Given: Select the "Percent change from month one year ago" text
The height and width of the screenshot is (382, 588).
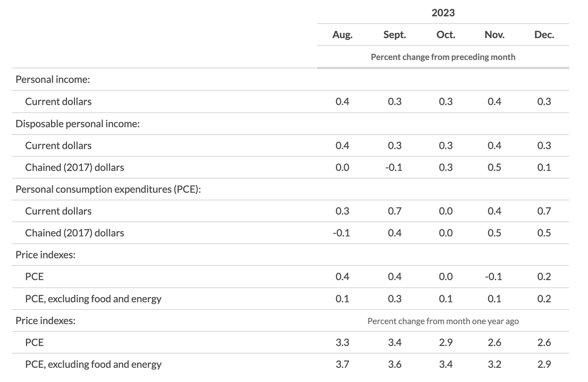Looking at the screenshot, I should (x=443, y=321).
